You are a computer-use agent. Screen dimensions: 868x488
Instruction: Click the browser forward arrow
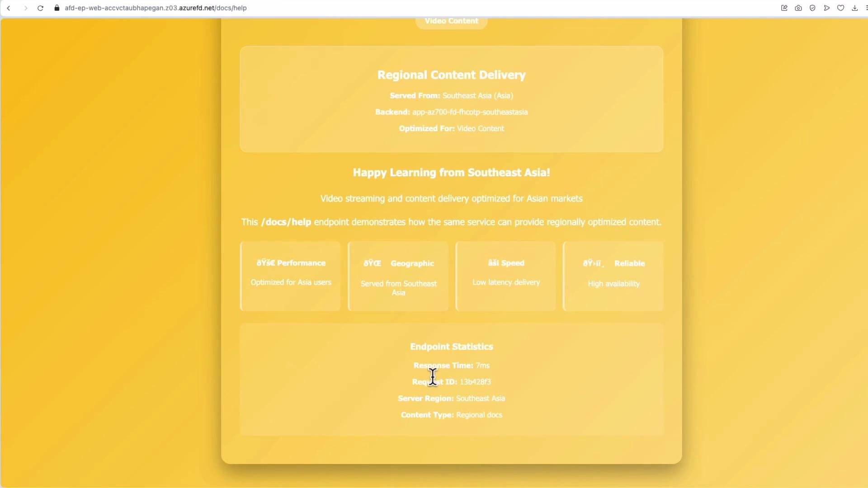coord(26,8)
